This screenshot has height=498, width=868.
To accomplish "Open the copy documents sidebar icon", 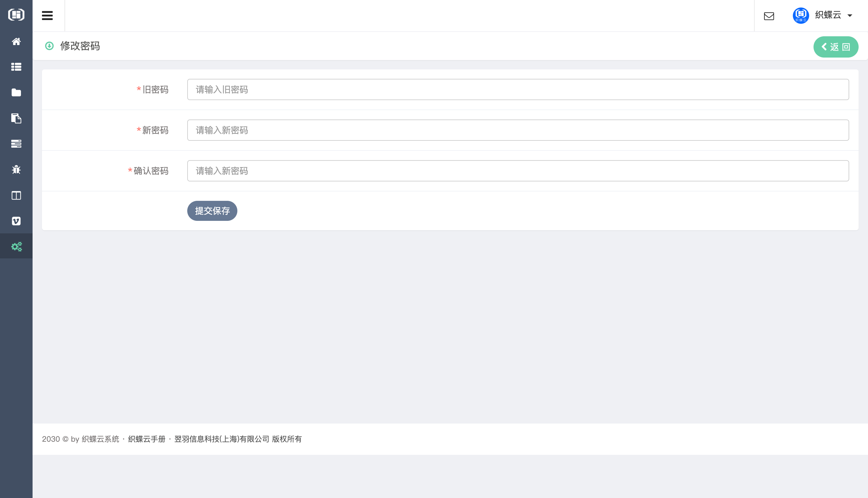I will click(16, 118).
